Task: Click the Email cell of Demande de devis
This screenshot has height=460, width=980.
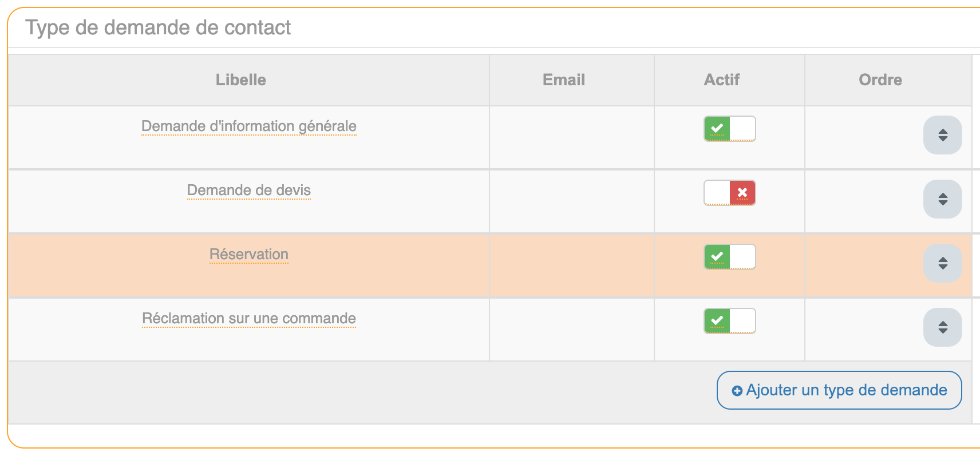Action: click(571, 201)
